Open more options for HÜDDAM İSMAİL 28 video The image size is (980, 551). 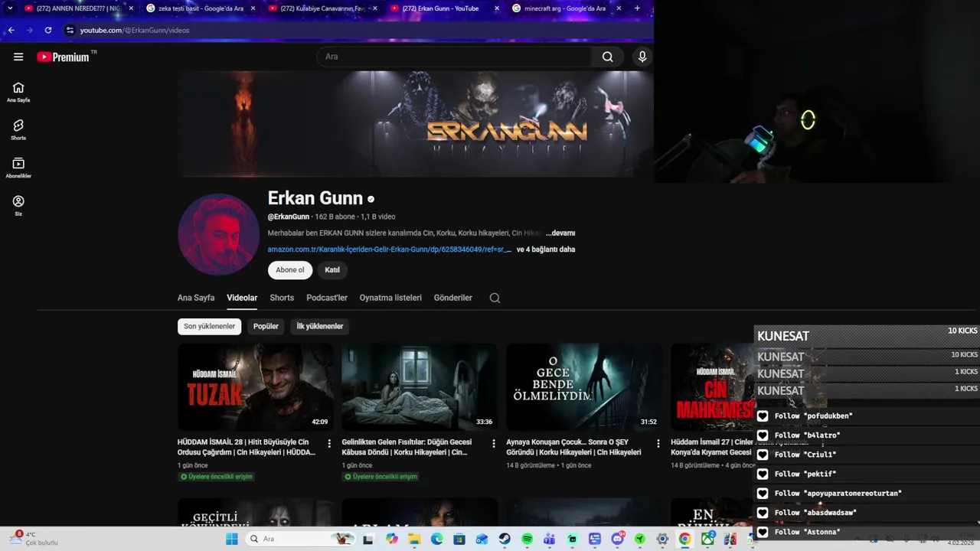(x=329, y=443)
